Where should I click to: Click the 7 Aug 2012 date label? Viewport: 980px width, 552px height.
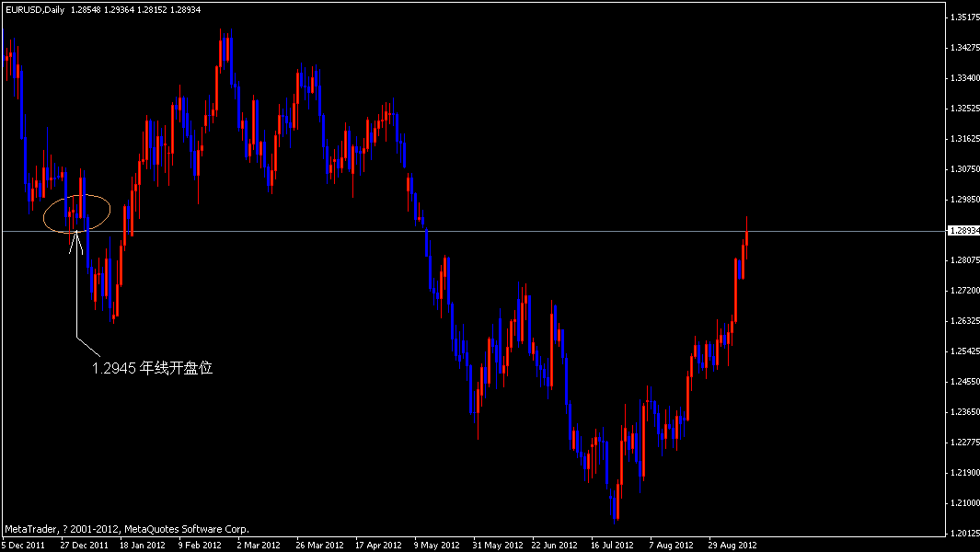(x=671, y=546)
